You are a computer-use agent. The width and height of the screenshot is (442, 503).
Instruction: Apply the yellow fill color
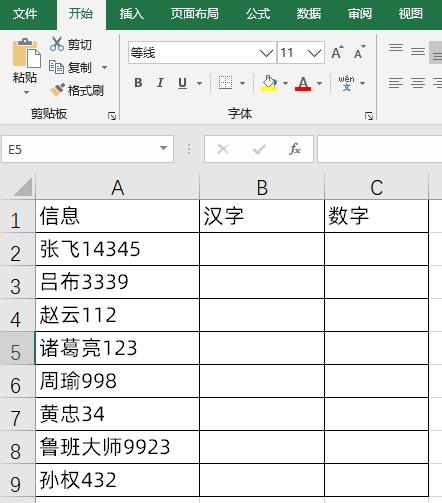click(269, 83)
